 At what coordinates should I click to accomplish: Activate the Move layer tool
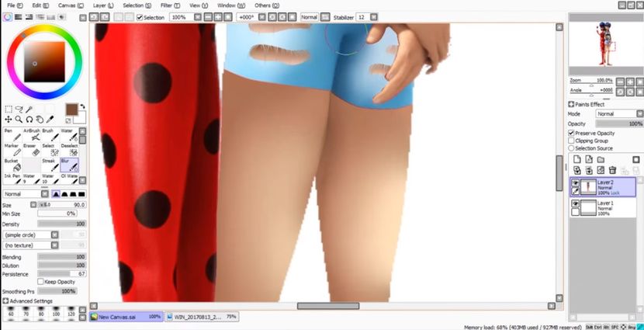click(x=9, y=120)
